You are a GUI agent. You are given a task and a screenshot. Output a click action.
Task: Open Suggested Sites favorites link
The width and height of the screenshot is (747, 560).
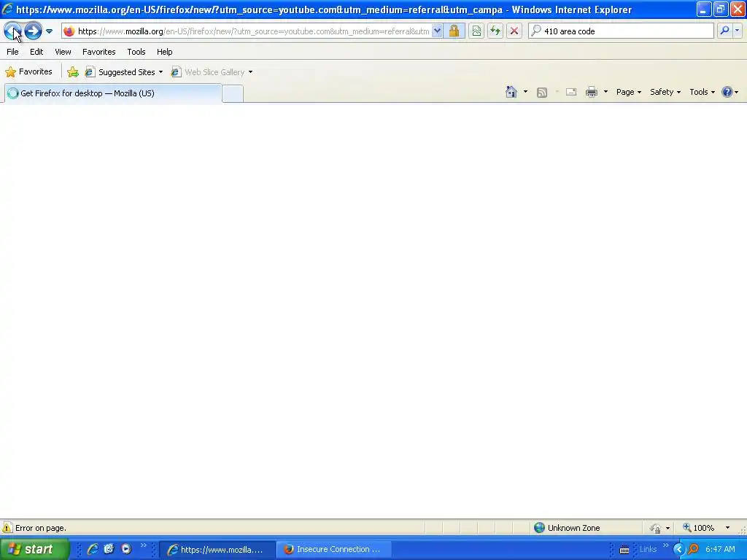coord(120,72)
